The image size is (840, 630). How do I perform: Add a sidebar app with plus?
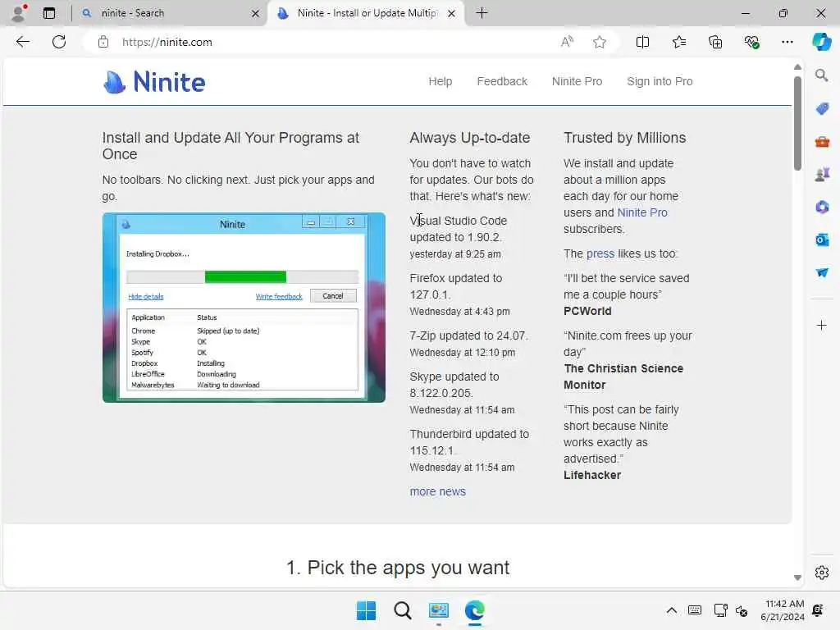click(x=822, y=325)
